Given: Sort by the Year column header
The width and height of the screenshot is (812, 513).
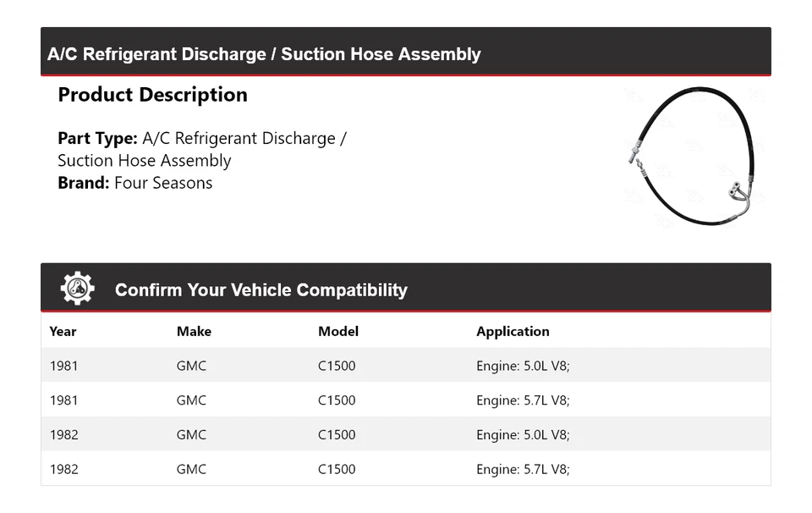Looking at the screenshot, I should (63, 331).
